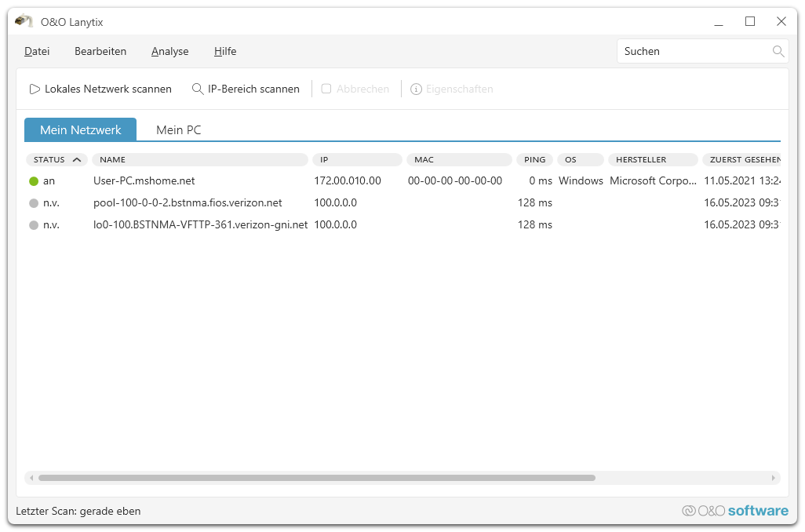The image size is (805, 532).
Task: Click the Eigenschaften info icon
Action: 416,89
